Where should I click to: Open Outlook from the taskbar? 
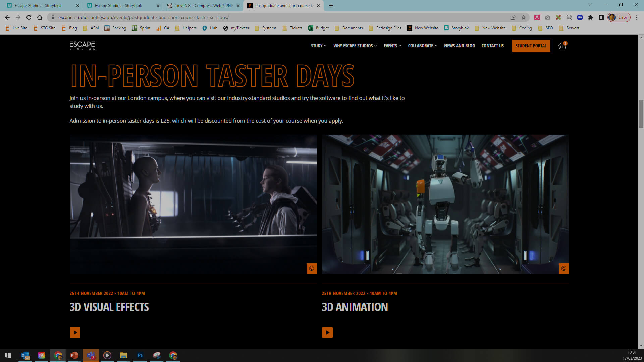coord(25,355)
